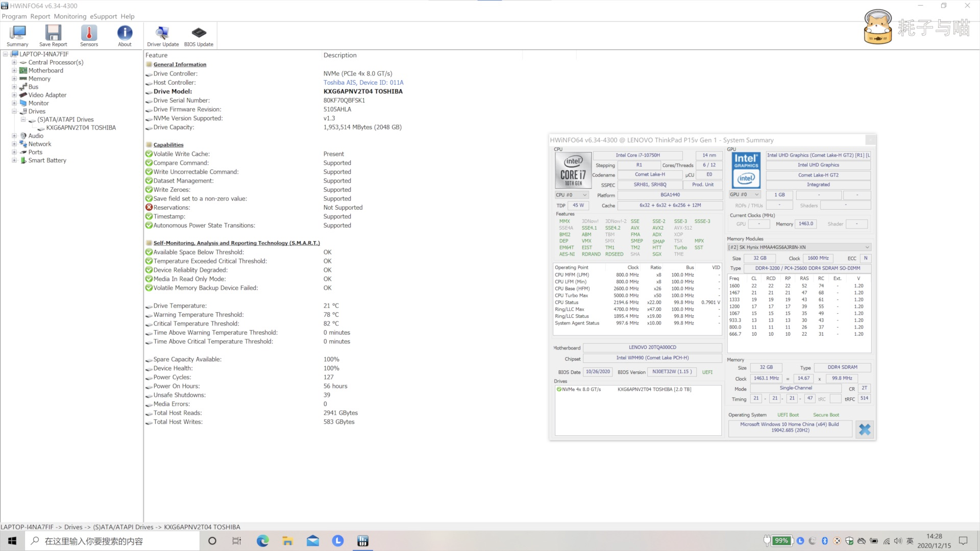
Task: Select LAPTOP-I4NA7FIF root node
Action: click(44, 54)
